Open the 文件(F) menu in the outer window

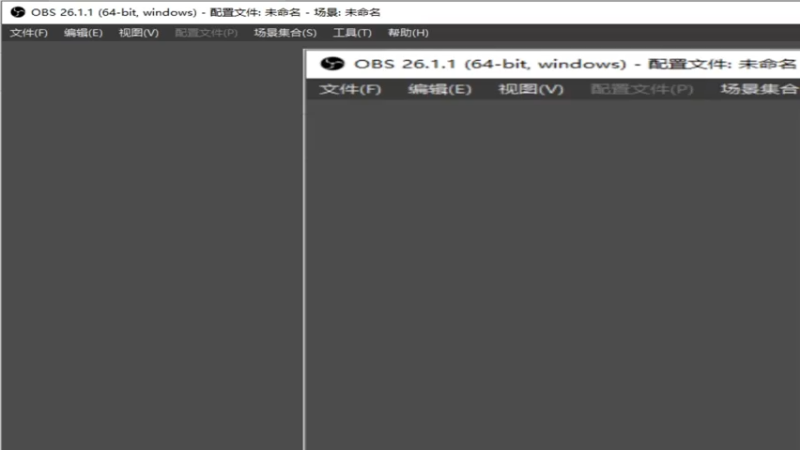coord(29,33)
